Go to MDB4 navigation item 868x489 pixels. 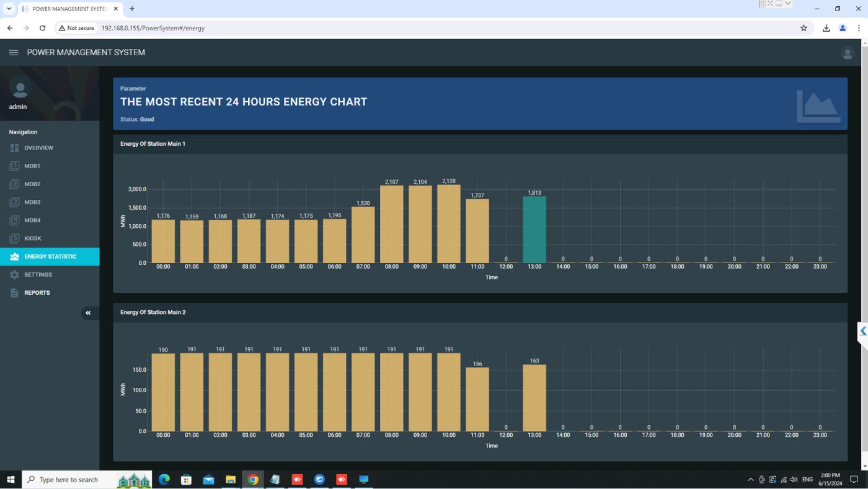(x=32, y=220)
